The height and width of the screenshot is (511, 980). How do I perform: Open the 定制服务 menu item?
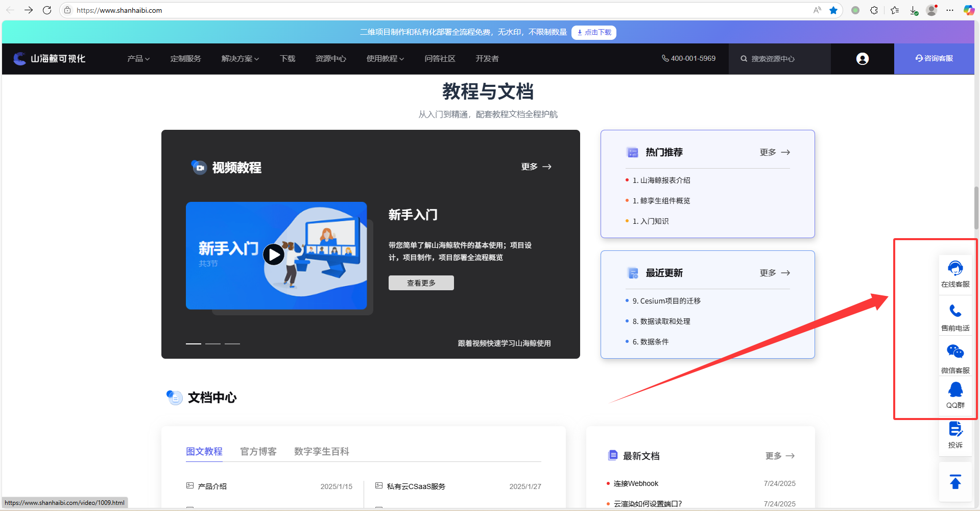tap(186, 59)
